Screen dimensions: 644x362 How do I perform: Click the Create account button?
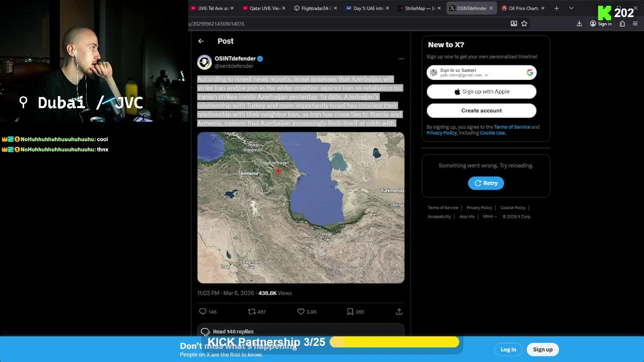coord(481,111)
